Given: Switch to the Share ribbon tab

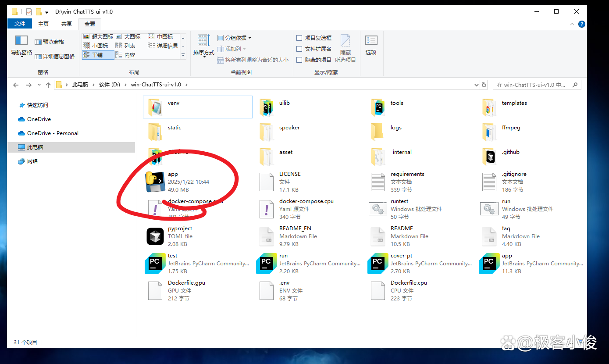Looking at the screenshot, I should (x=66, y=24).
